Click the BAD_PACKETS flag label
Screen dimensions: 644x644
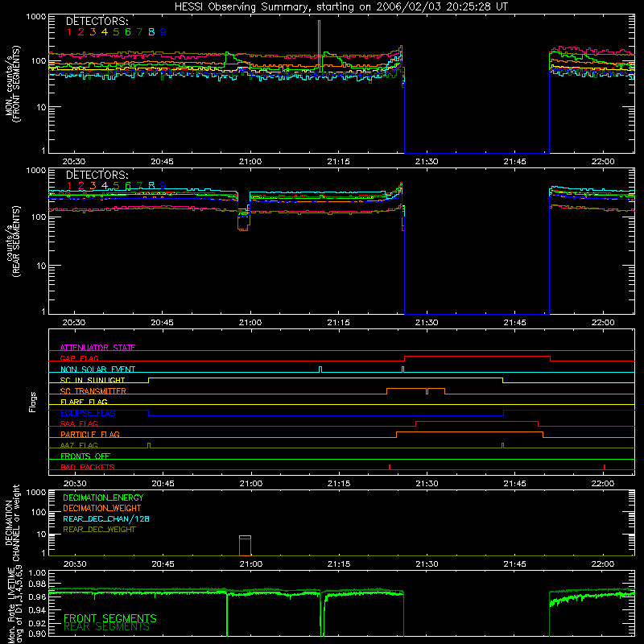pos(88,467)
